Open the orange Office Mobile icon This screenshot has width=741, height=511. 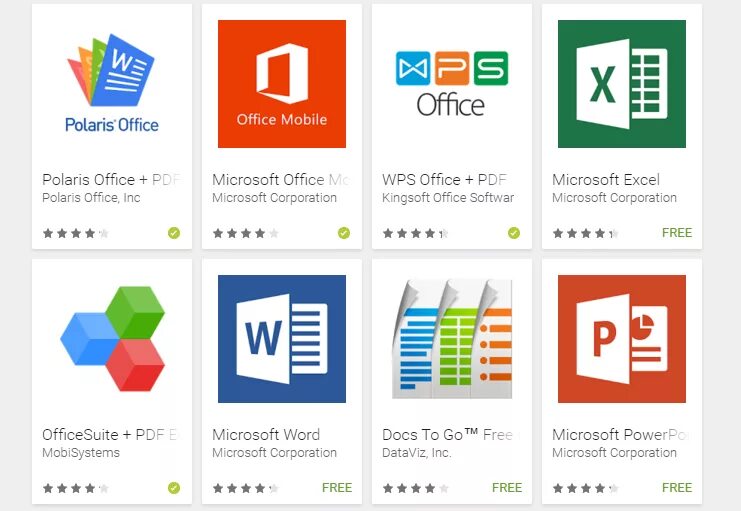[x=282, y=84]
